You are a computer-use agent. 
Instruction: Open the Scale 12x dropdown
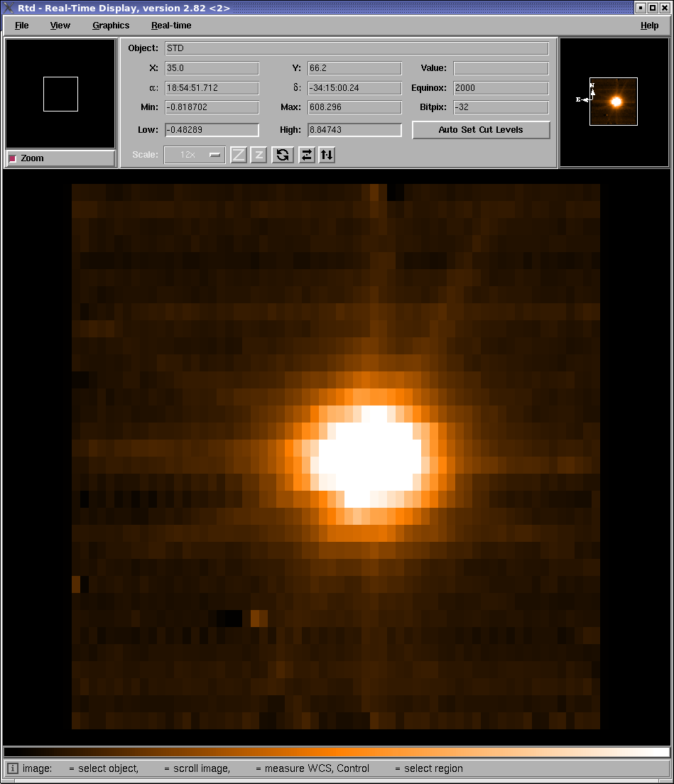pos(195,155)
